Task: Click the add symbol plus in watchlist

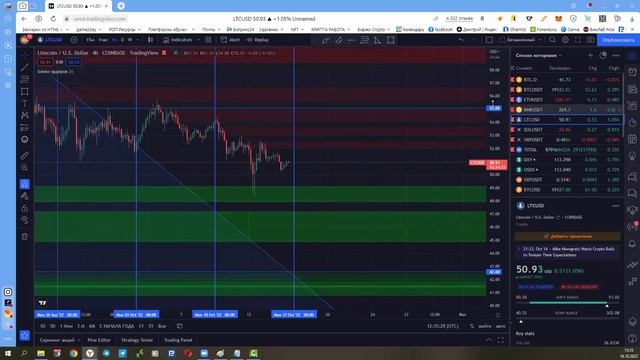Action: tap(590, 55)
